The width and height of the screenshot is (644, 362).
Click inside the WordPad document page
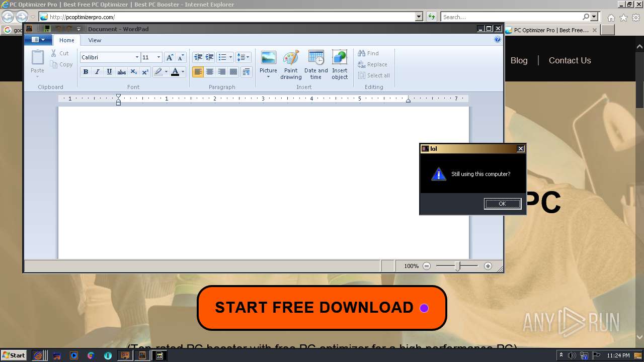click(x=263, y=182)
